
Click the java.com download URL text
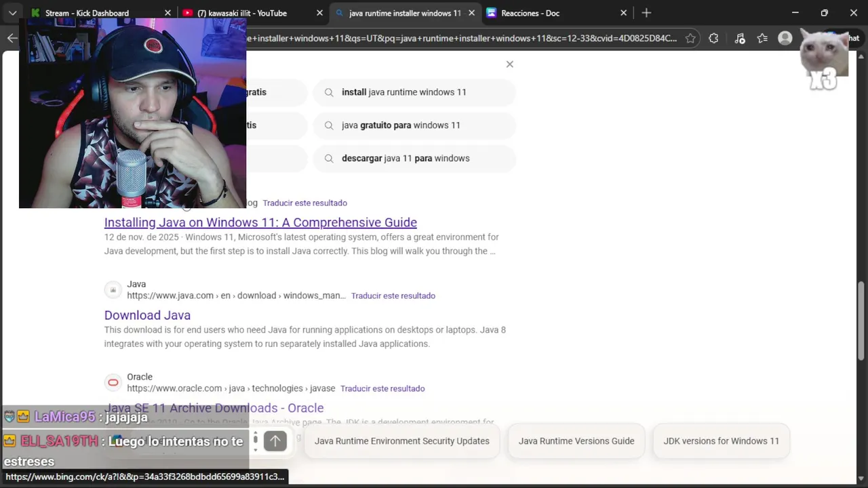pyautogui.click(x=236, y=296)
